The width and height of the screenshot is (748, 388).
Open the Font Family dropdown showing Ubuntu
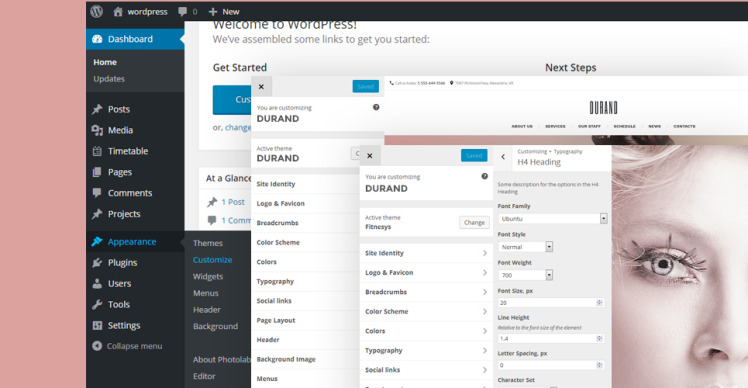tap(552, 219)
